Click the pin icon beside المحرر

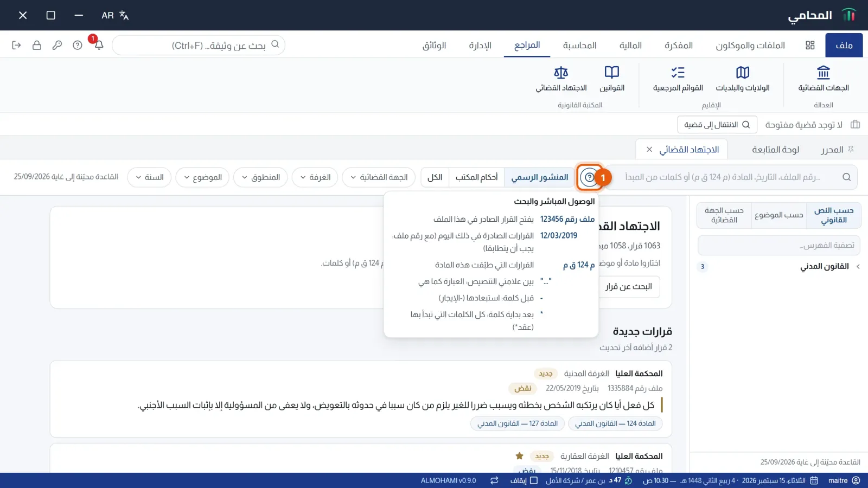tap(851, 149)
